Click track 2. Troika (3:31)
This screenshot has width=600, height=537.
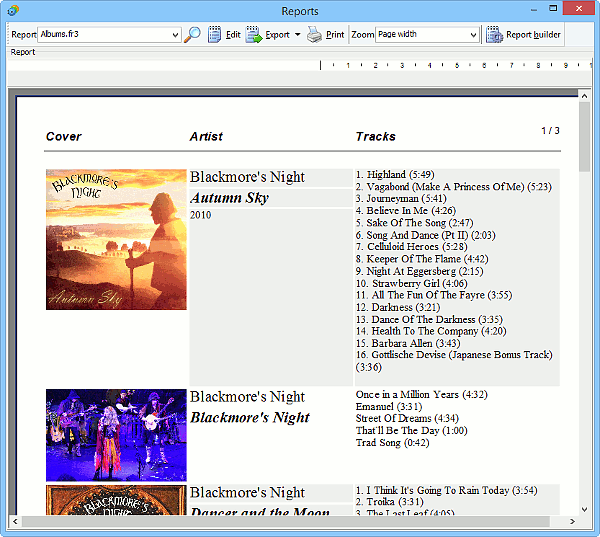tap(390, 502)
